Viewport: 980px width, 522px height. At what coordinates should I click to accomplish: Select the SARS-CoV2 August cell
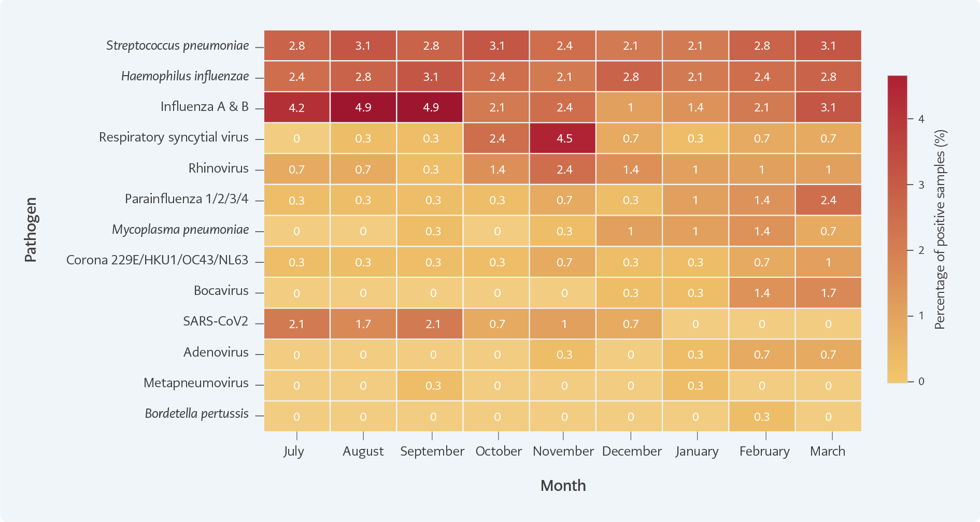click(x=363, y=324)
